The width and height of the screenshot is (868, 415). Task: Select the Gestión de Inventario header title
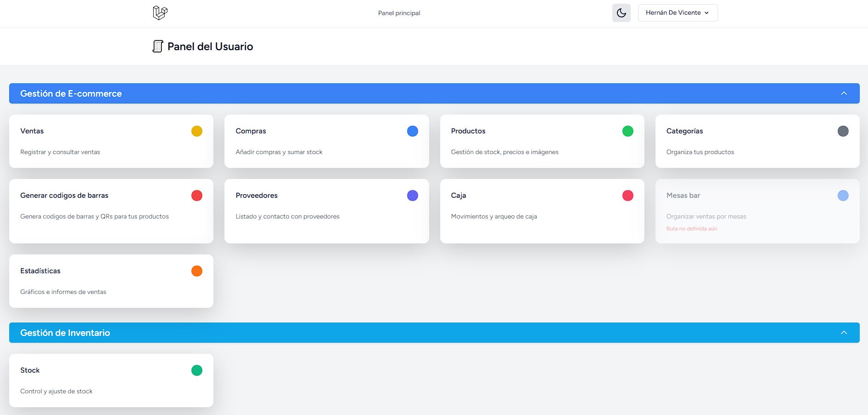[65, 333]
